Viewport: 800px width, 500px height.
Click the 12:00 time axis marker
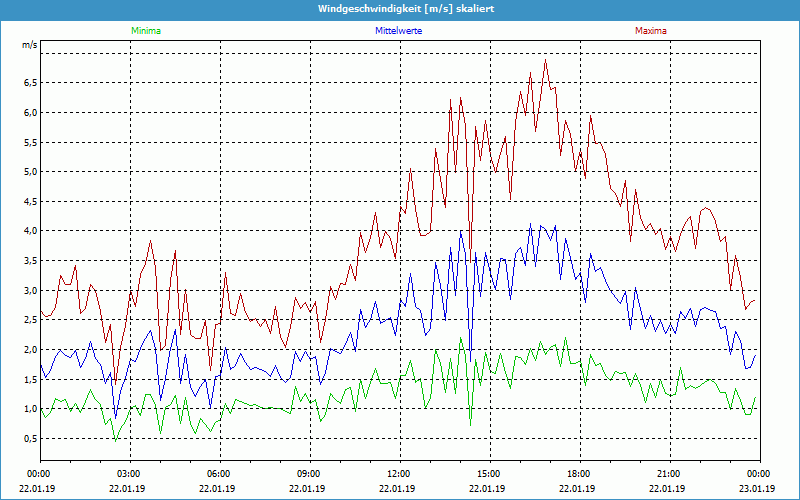(398, 473)
